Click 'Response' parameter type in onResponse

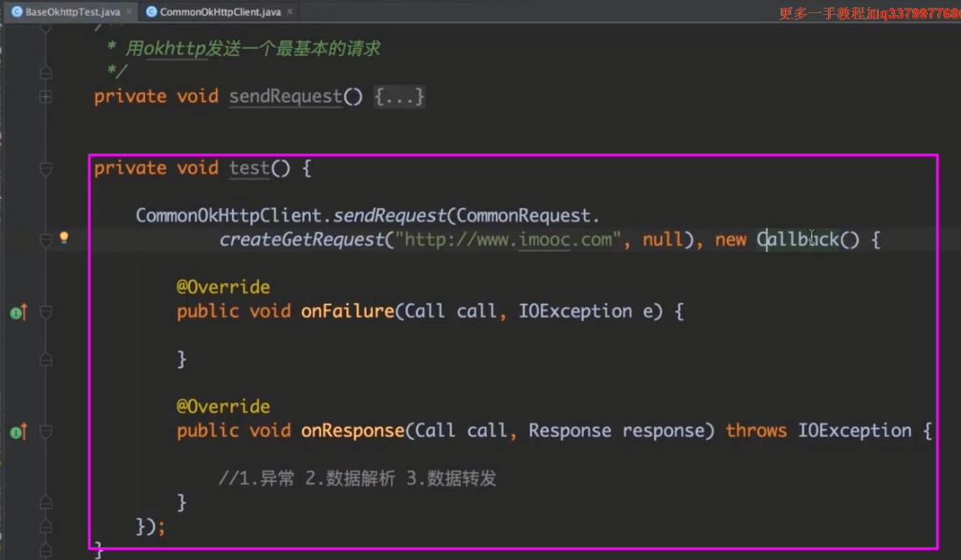(570, 430)
